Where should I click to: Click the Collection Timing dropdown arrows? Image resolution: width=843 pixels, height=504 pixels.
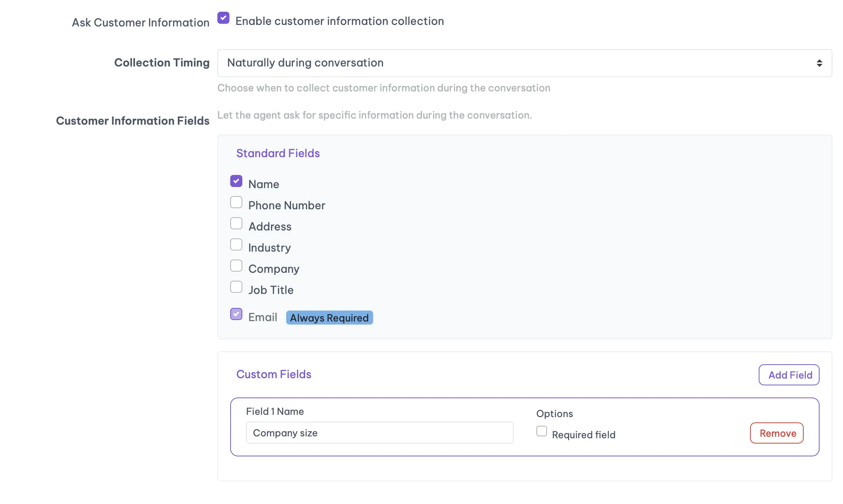pyautogui.click(x=819, y=63)
